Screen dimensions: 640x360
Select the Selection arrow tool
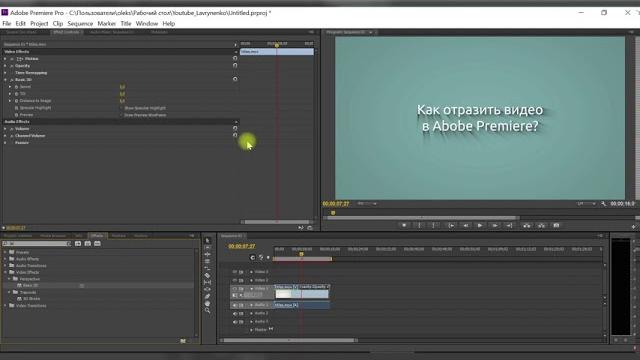[x=207, y=240]
